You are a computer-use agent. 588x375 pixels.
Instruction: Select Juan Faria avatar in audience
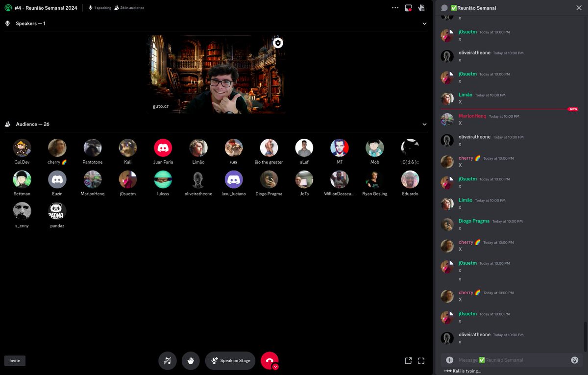(163, 148)
